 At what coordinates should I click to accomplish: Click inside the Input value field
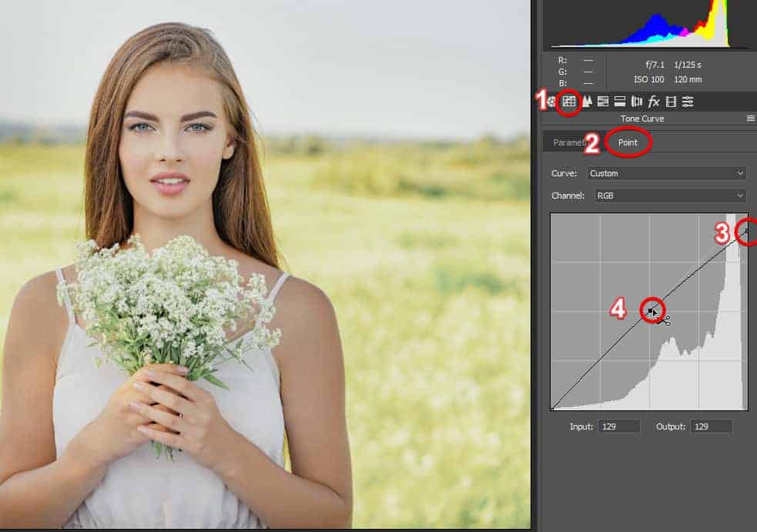tap(618, 426)
